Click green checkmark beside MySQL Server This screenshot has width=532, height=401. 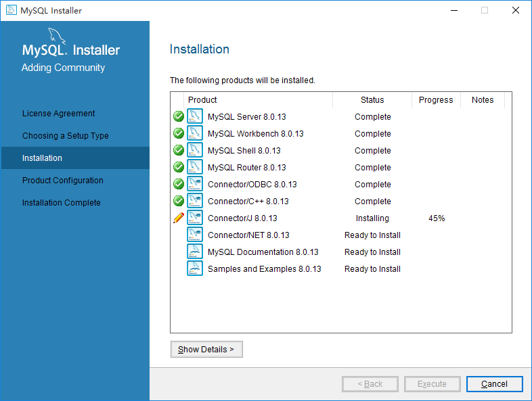179,116
